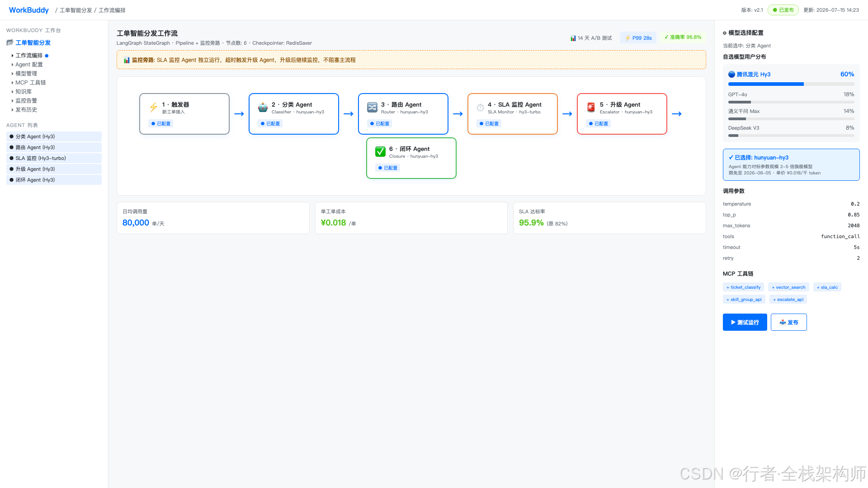Click the robot icon in 分类 Agent node
The width and height of the screenshot is (868, 488).
pos(263,108)
